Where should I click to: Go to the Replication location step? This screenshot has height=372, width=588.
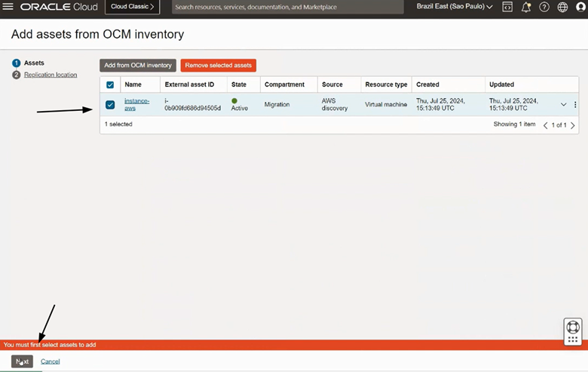click(x=51, y=75)
